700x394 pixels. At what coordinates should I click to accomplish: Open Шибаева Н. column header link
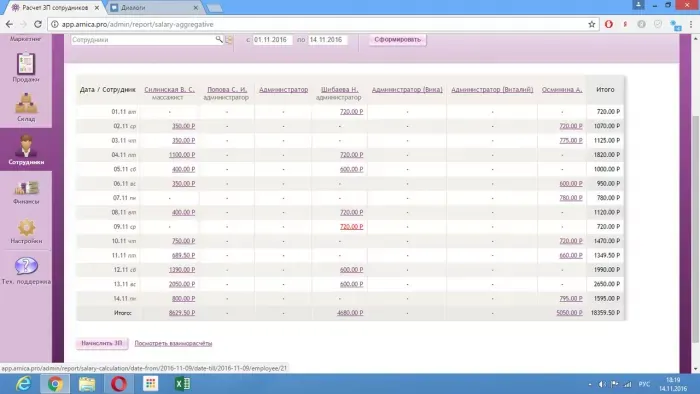340,90
